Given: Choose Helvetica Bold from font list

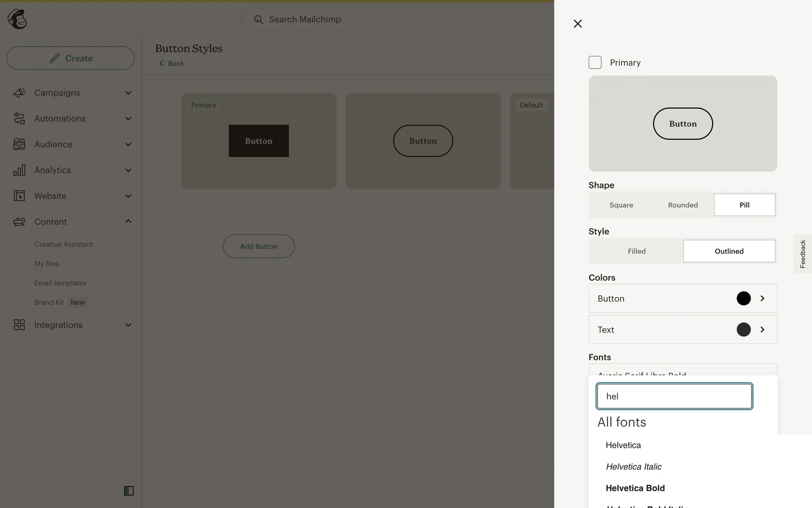Looking at the screenshot, I should pos(635,488).
